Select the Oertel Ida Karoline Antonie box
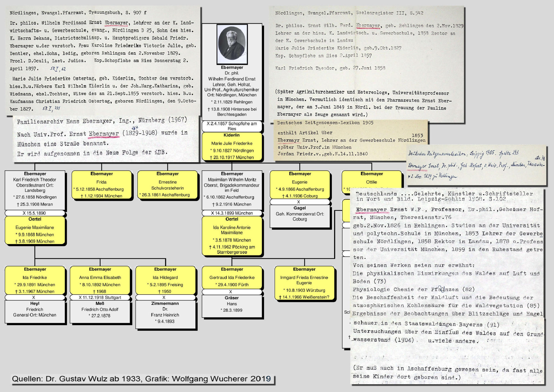This screenshot has height=392, width=554. (232, 235)
